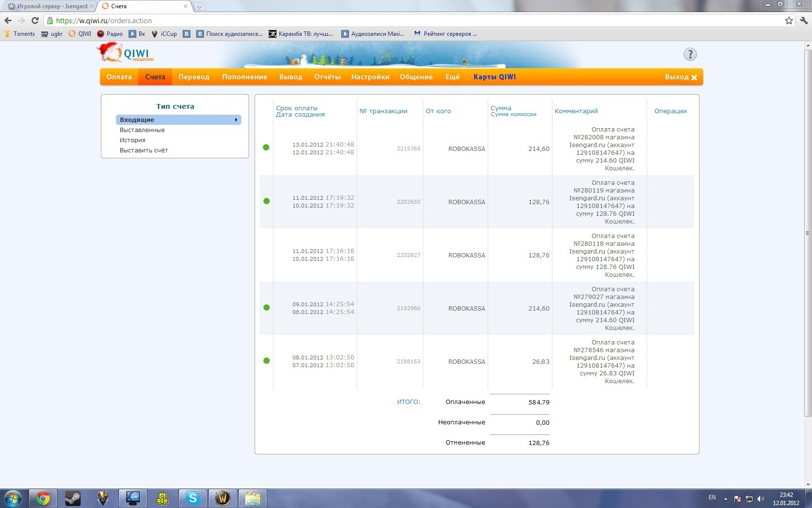Open Карты QIWI section
This screenshot has width=812, height=508.
coord(494,77)
